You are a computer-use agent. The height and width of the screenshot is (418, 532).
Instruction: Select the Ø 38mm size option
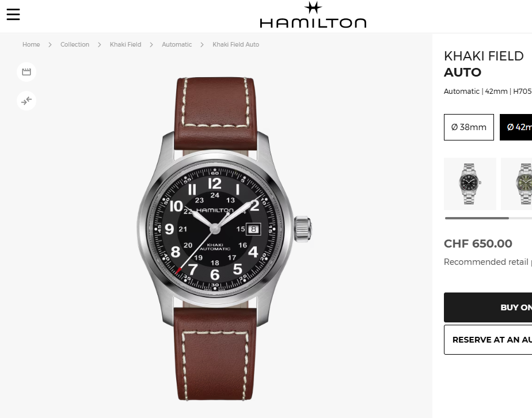(x=469, y=127)
